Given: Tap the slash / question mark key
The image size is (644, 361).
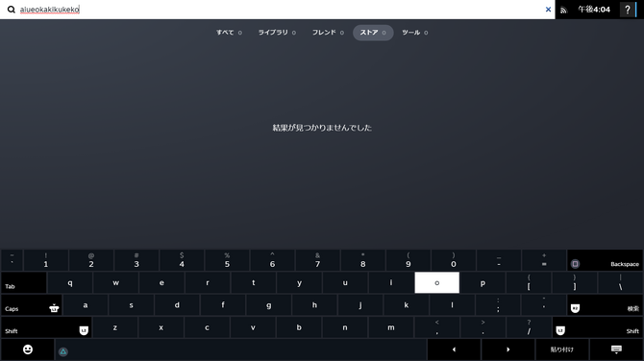Looking at the screenshot, I should (x=529, y=327).
